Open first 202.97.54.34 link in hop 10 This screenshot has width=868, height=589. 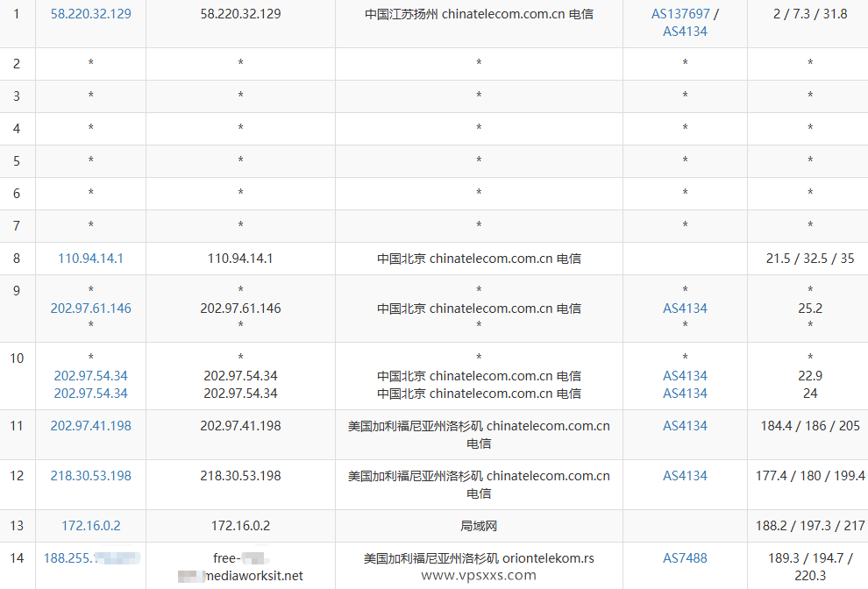(x=91, y=376)
